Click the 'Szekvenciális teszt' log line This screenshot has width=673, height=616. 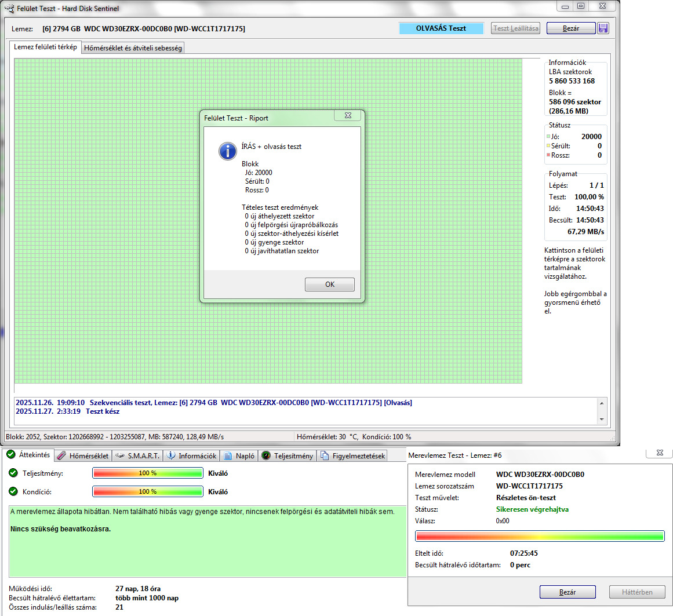pyautogui.click(x=214, y=402)
